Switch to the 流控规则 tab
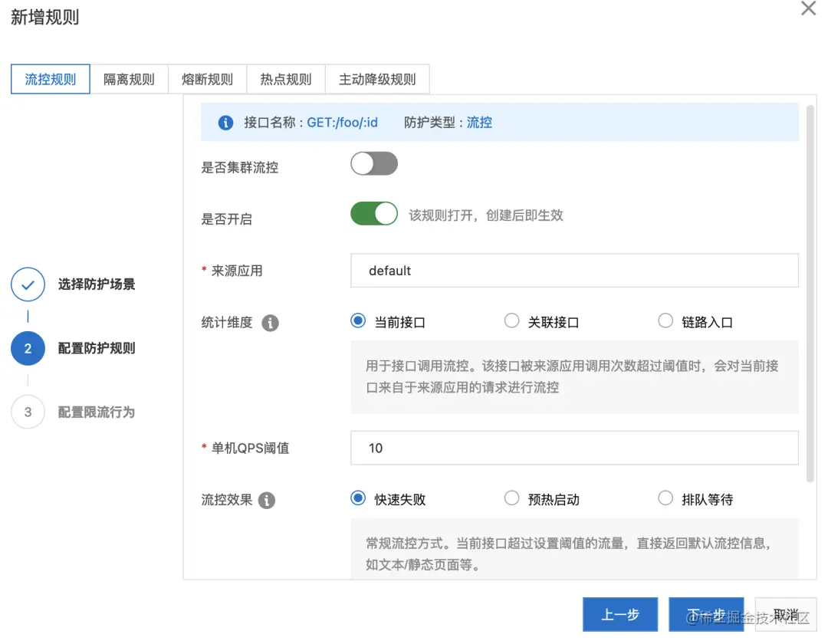The image size is (828, 644). [51, 79]
